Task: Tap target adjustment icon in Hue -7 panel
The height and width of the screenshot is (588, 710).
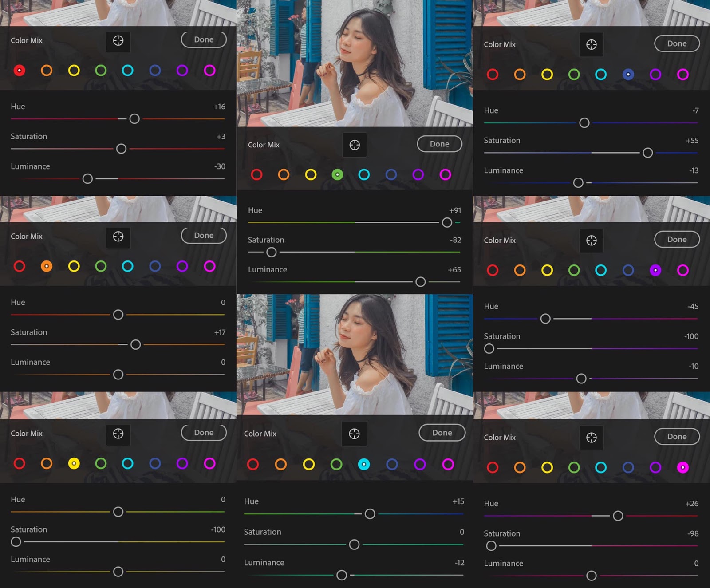Action: tap(592, 44)
